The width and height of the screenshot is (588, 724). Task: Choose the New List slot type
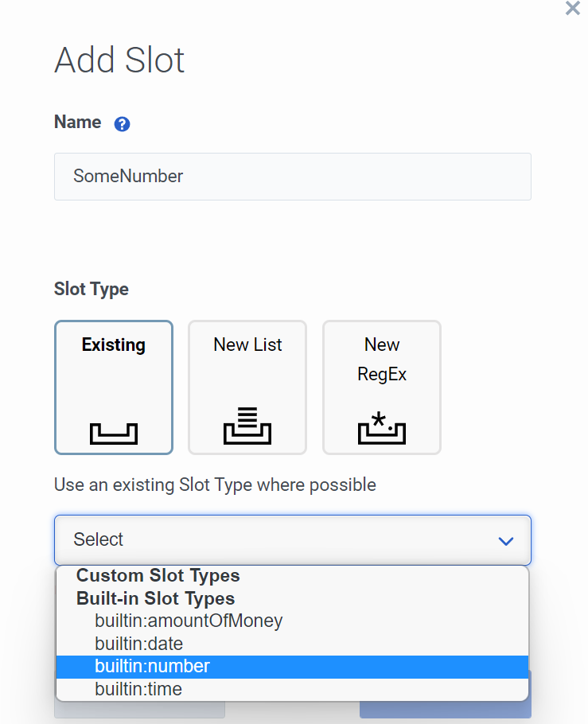[x=247, y=387]
